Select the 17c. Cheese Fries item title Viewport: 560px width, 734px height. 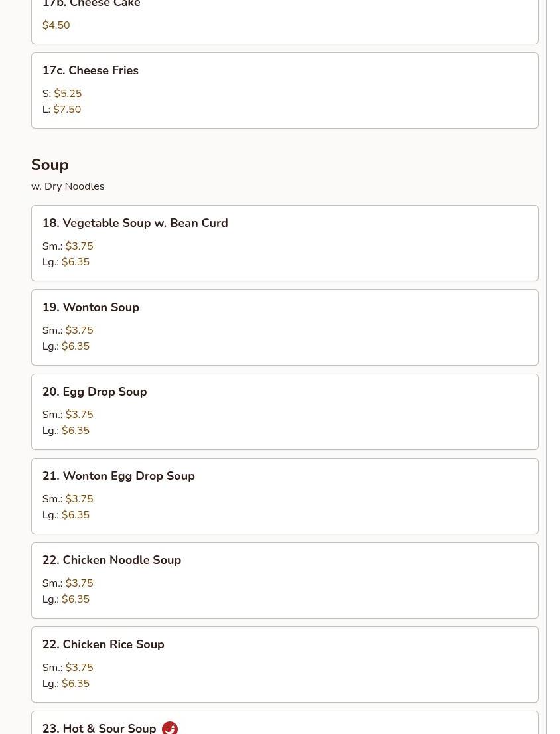point(90,70)
